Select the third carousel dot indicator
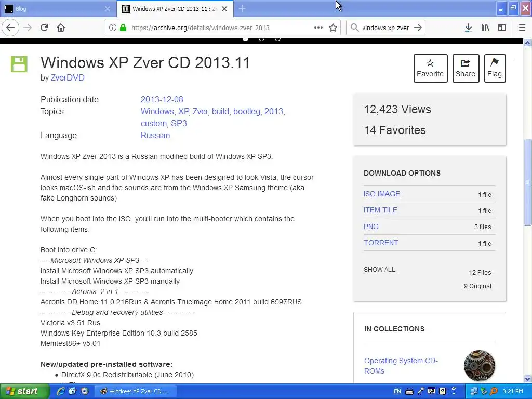Viewport: 532px width, 399px height. pos(277,38)
